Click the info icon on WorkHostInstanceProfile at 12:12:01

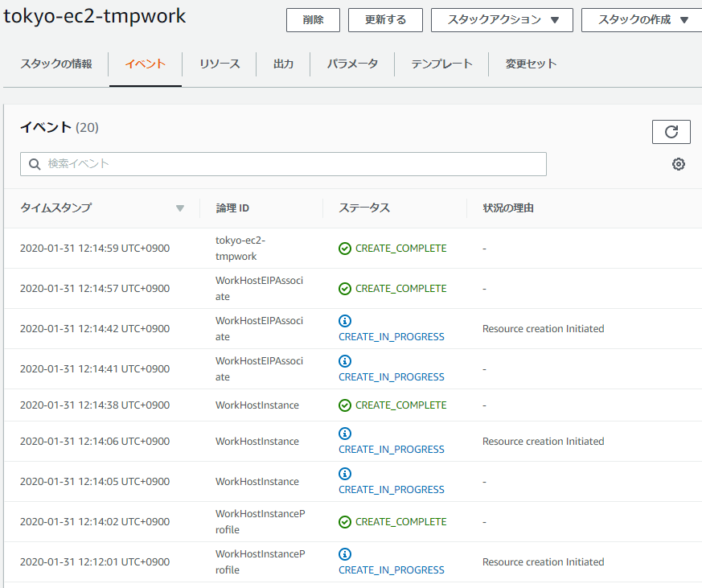point(345,554)
